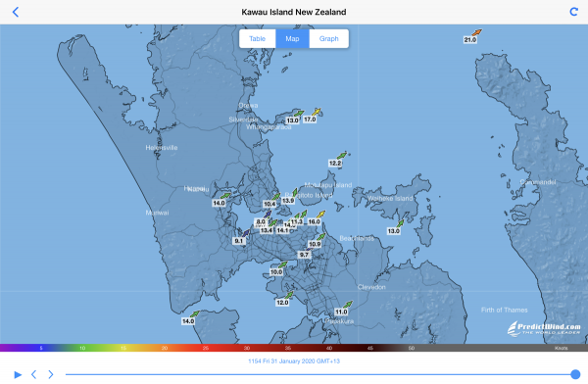
Task: Open the Graph tab
Action: 329,38
